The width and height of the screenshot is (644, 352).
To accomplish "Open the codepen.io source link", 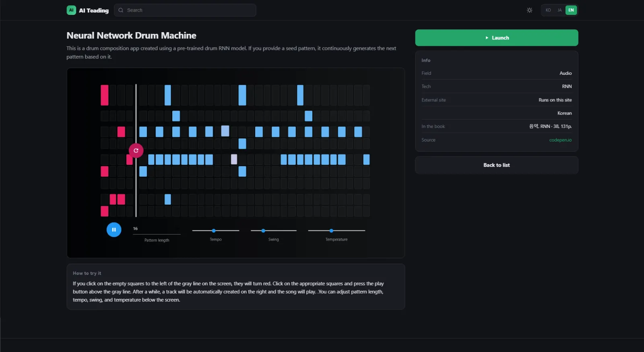I will (x=560, y=140).
